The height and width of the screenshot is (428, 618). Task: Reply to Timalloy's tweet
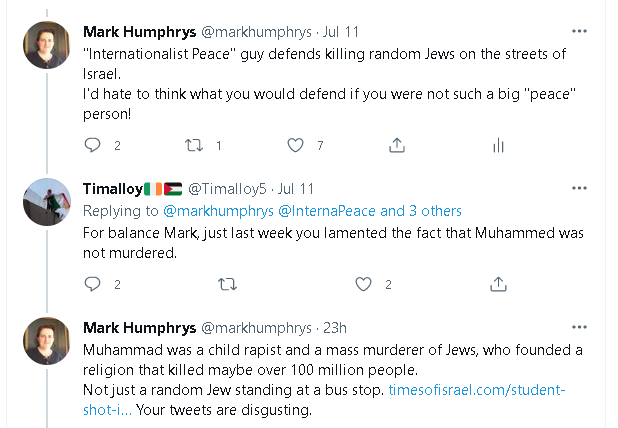(92, 284)
